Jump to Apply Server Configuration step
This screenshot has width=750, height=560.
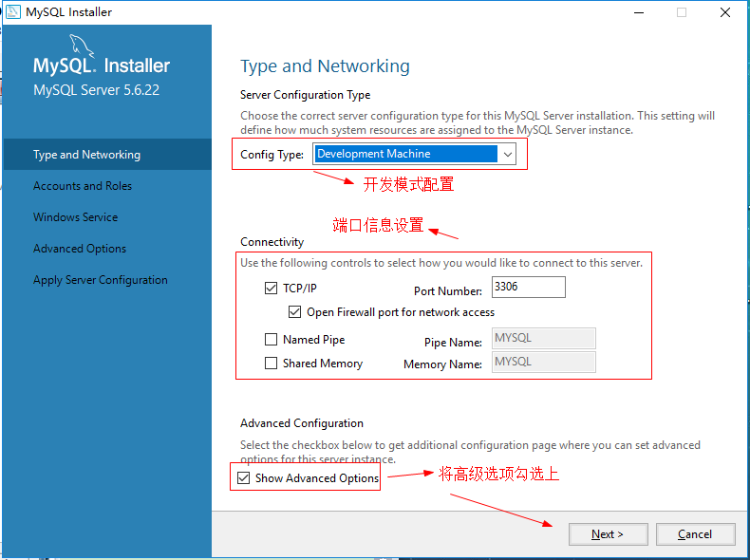100,280
